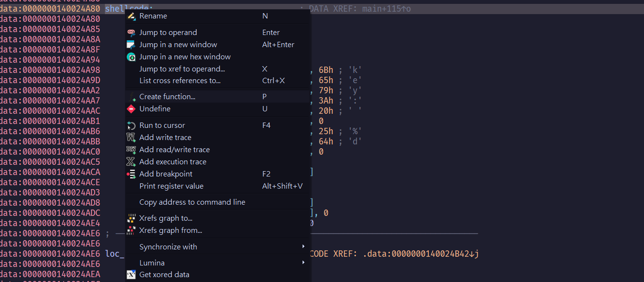
Task: Click address data:0000000140024AB1
Action: point(50,121)
